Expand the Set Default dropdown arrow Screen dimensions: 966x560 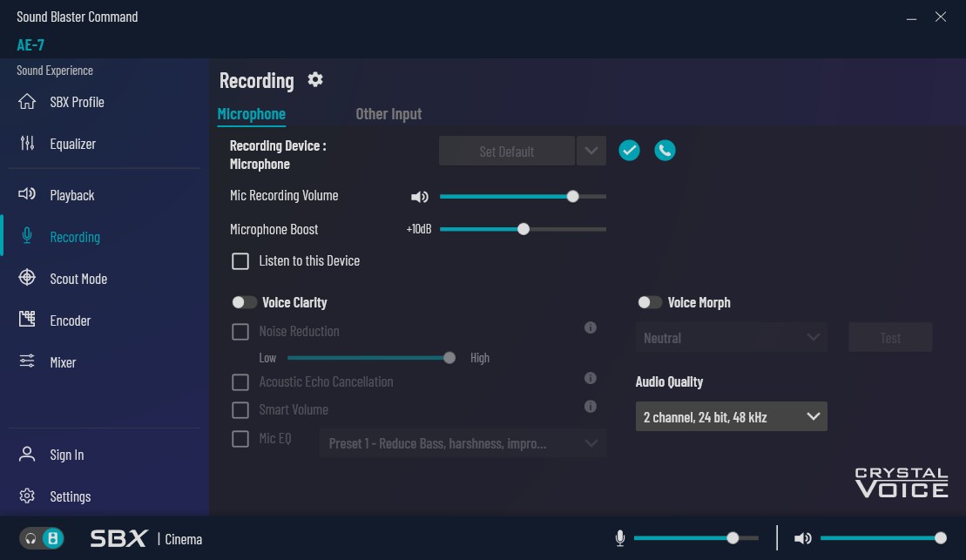tap(591, 151)
